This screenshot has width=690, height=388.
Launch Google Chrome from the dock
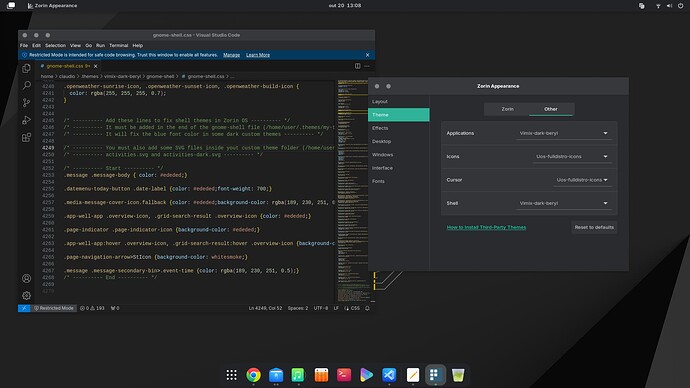[253, 375]
